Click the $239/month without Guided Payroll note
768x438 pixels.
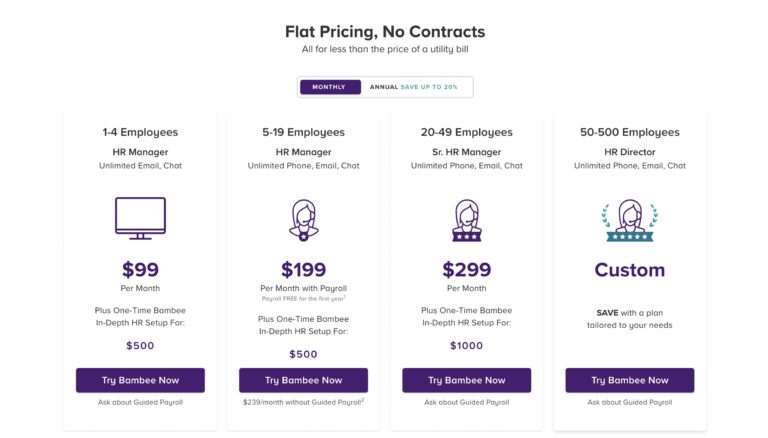point(303,402)
